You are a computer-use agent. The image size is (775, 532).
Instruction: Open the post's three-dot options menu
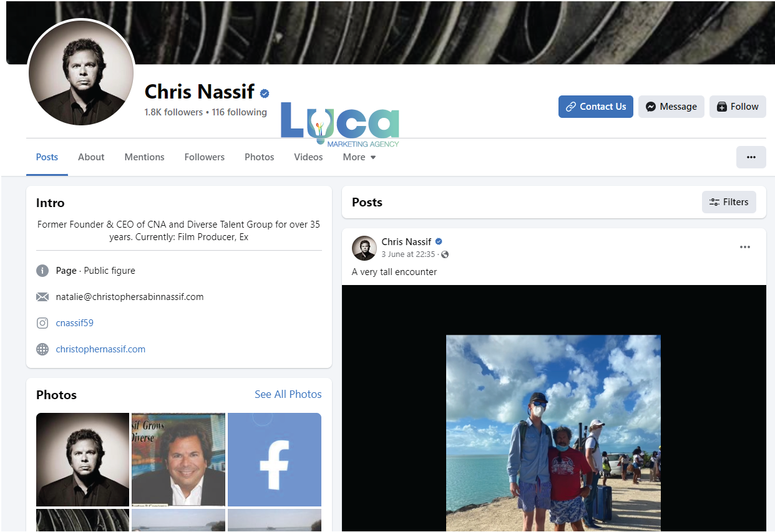(x=745, y=247)
